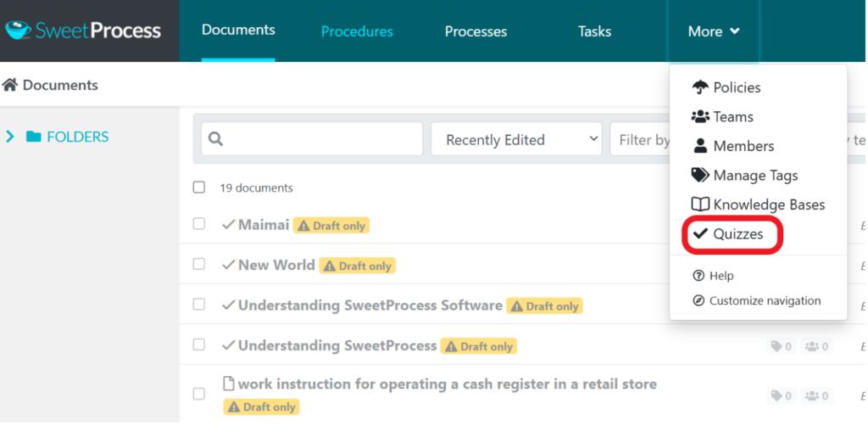Click the people icon next to Teams

(700, 116)
